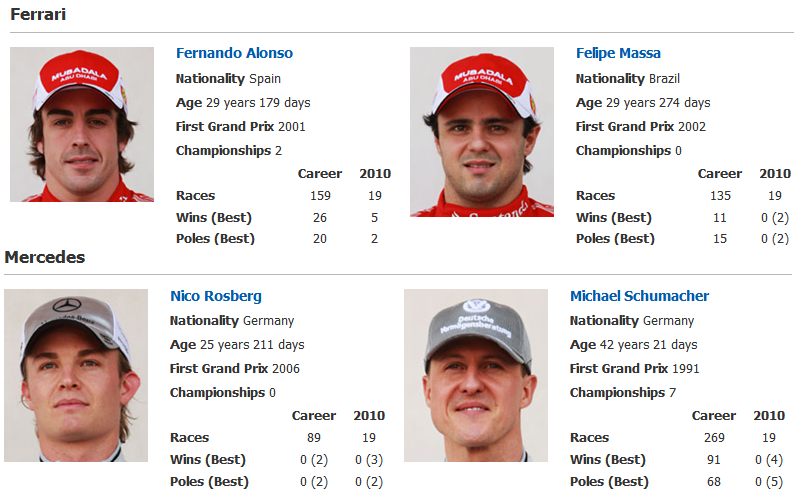Click Massa's career poles value 15
This screenshot has width=794, height=499.
(720, 239)
